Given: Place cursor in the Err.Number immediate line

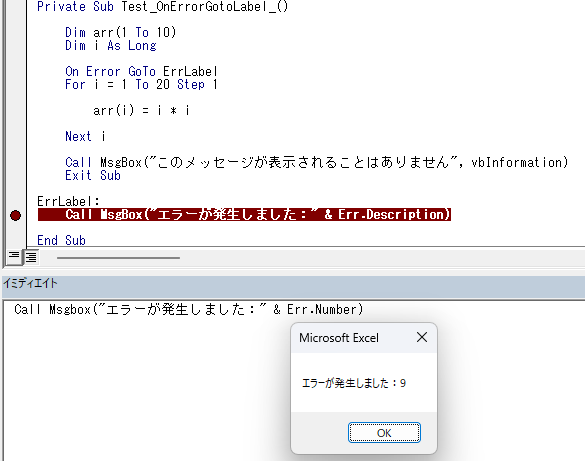Looking at the screenshot, I should (188, 310).
